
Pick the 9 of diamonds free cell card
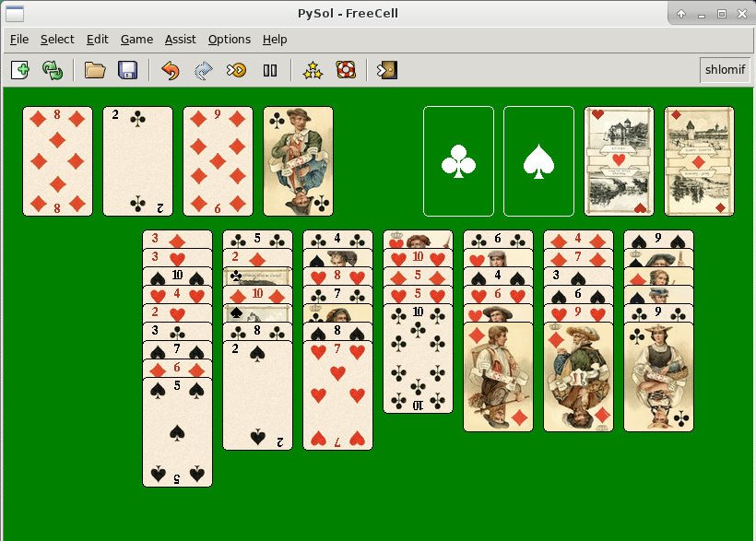pos(218,161)
